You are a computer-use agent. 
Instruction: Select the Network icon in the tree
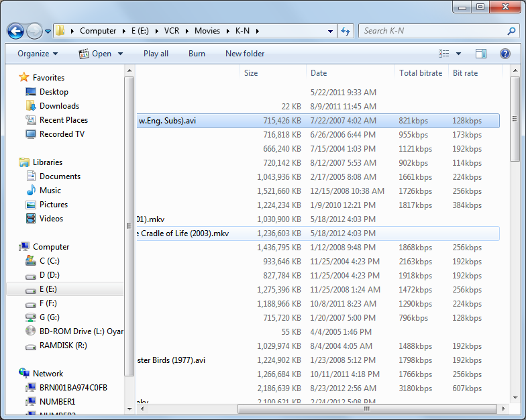click(24, 373)
